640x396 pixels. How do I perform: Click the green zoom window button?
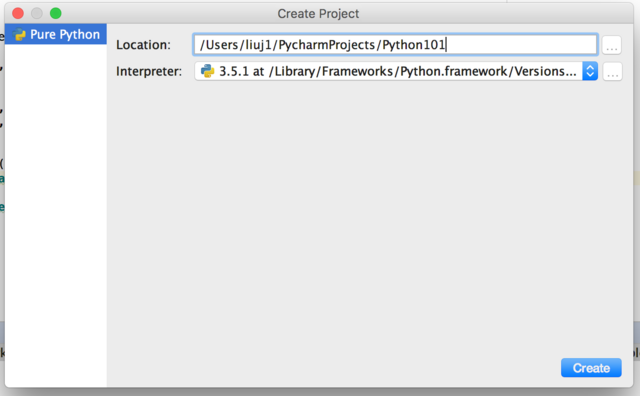click(x=56, y=13)
